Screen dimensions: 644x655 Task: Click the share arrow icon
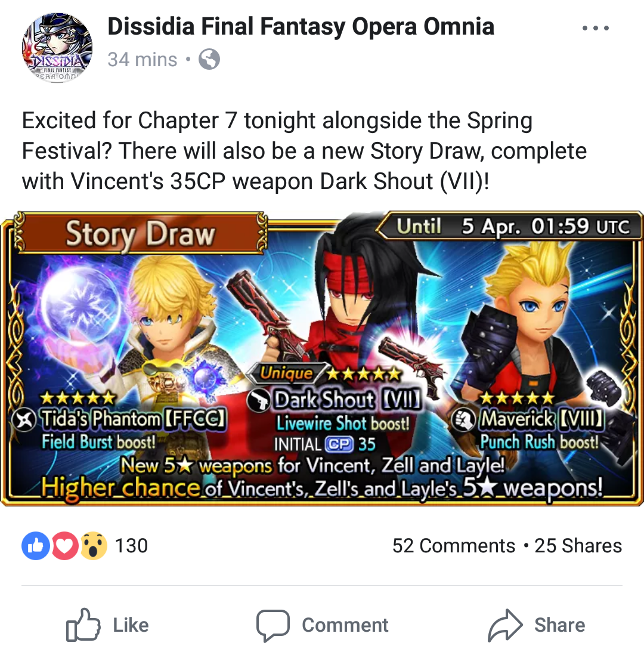[x=505, y=625]
